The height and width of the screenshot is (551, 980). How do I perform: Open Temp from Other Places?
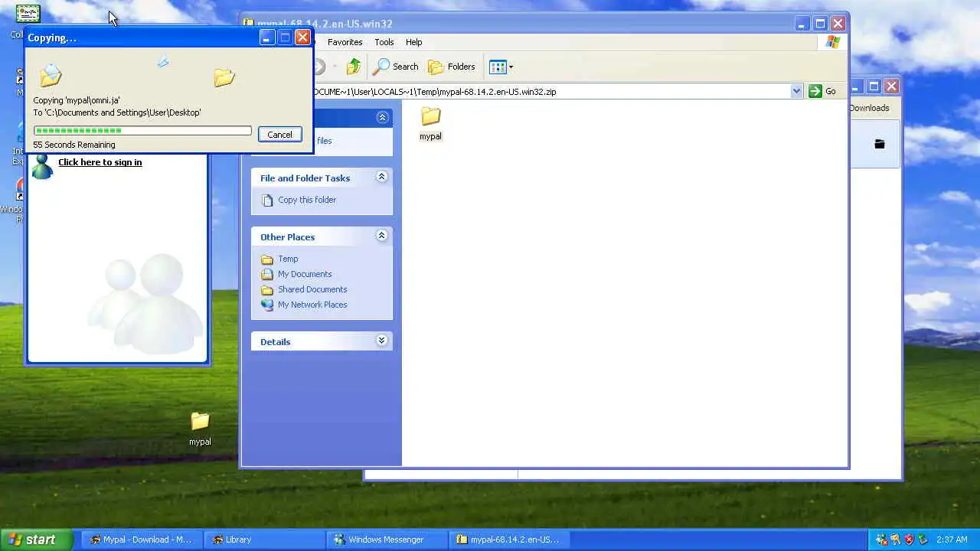pos(288,259)
